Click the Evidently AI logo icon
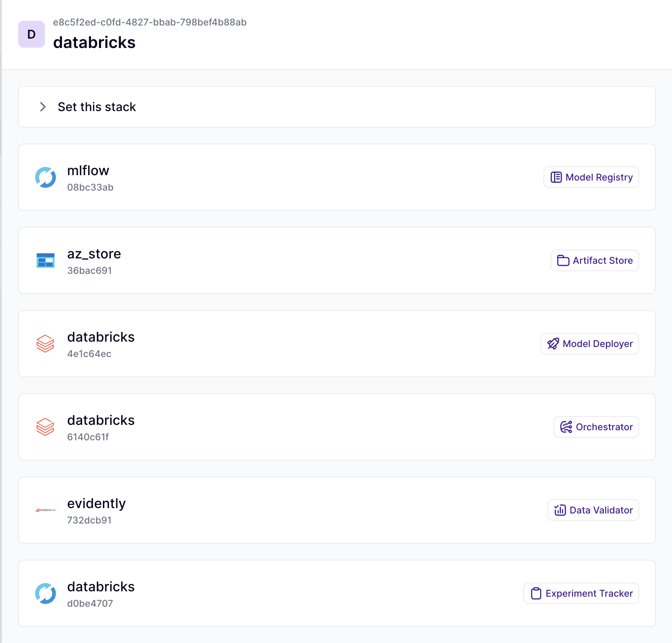The height and width of the screenshot is (643, 672). pos(46,510)
